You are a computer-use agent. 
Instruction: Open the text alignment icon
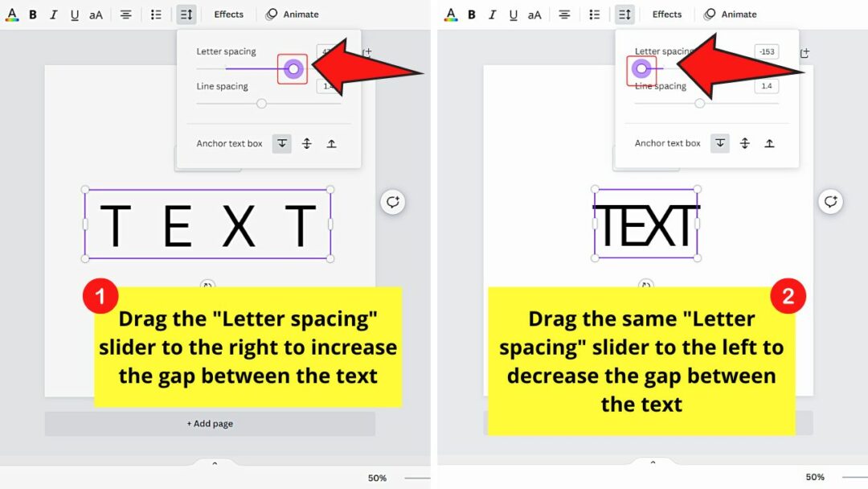tap(126, 14)
